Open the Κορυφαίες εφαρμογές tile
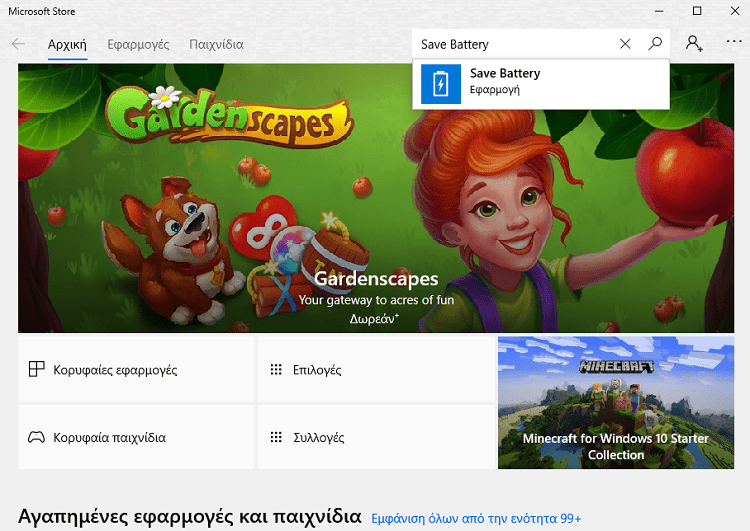This screenshot has height=531, width=750. tap(136, 369)
